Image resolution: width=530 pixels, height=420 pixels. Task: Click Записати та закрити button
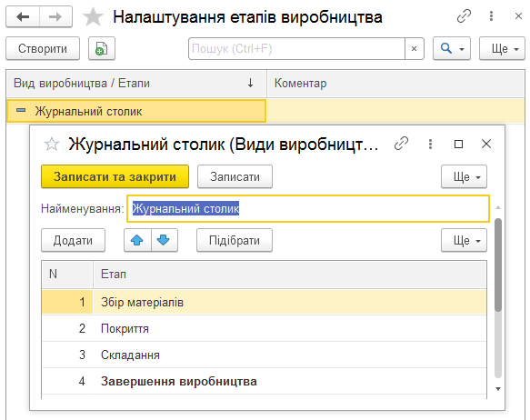pyautogui.click(x=115, y=176)
